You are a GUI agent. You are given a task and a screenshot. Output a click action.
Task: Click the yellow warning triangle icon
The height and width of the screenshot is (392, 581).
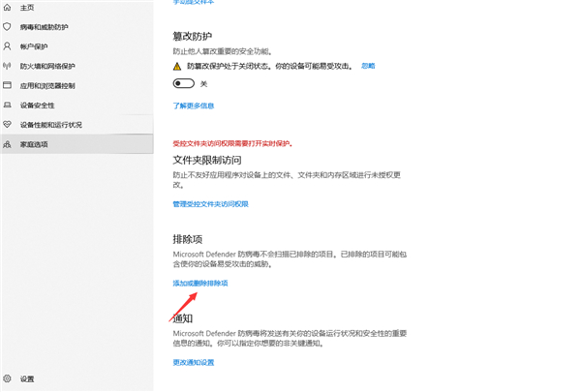click(177, 66)
